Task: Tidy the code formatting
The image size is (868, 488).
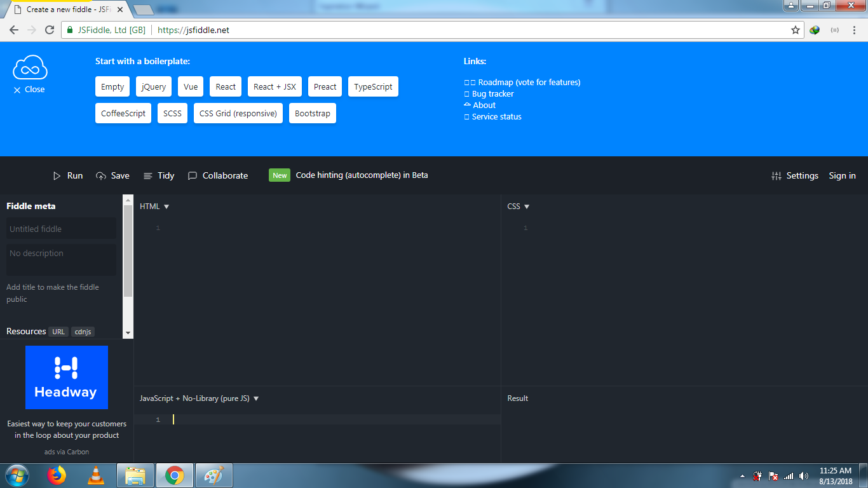Action: tap(158, 175)
